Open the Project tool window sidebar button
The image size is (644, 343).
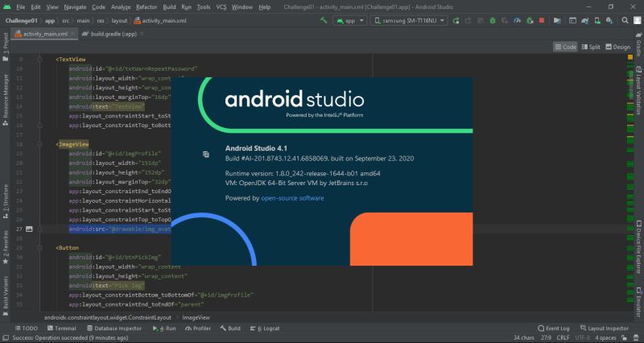(x=6, y=47)
